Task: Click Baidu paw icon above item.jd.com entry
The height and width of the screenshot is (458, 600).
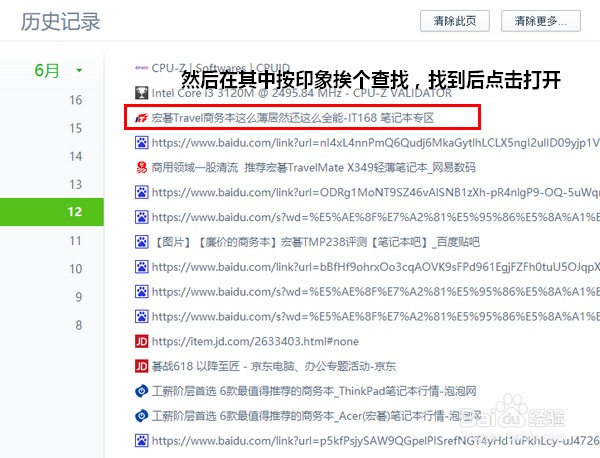Action: point(141,316)
